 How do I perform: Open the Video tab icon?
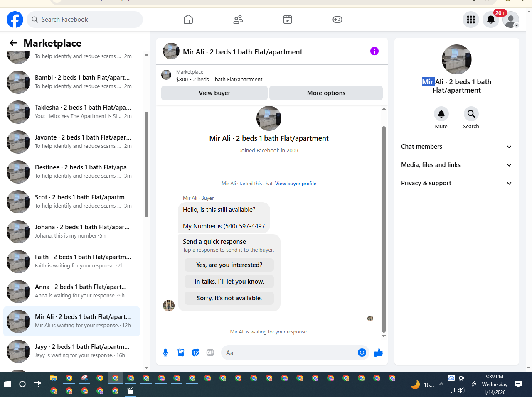pos(288,20)
